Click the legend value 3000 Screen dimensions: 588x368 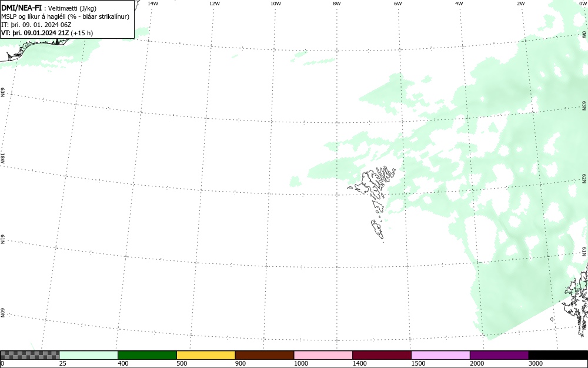[536, 363]
